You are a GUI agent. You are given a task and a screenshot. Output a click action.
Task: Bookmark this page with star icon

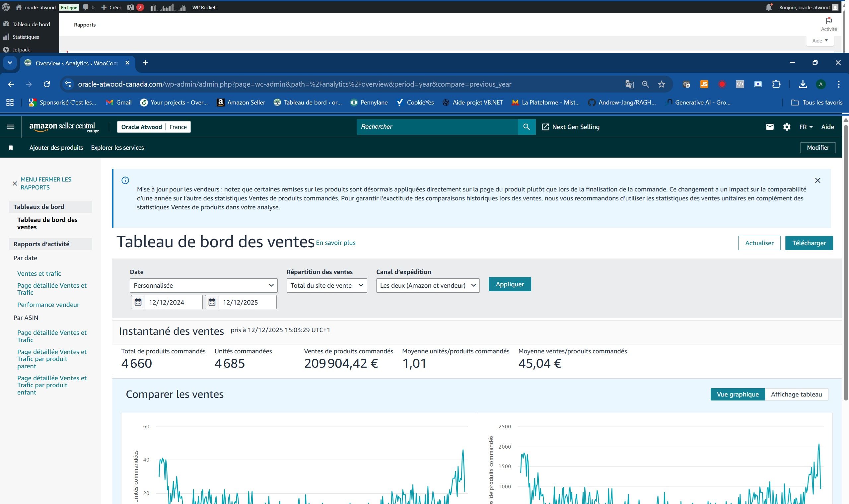point(661,84)
